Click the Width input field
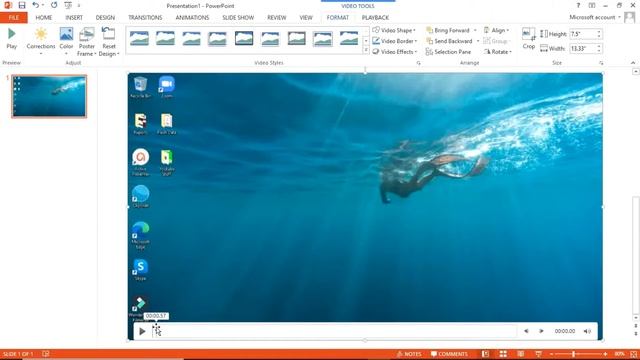Image resolution: width=640 pixels, height=360 pixels. coord(582,49)
